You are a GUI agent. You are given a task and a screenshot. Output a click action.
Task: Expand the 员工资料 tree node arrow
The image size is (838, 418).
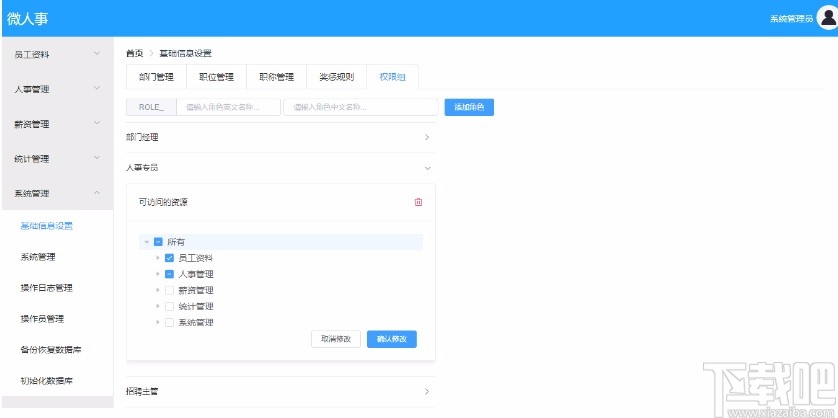point(158,258)
